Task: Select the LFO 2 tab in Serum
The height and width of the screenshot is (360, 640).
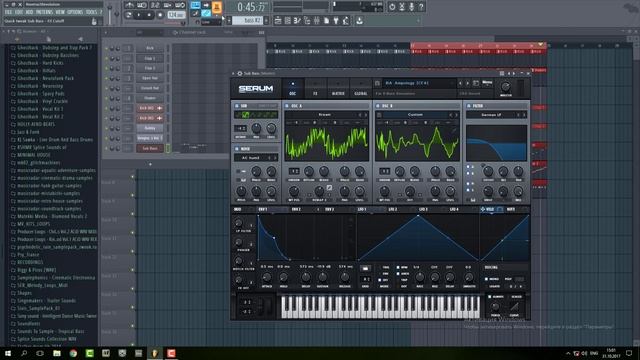Action: coord(392,209)
